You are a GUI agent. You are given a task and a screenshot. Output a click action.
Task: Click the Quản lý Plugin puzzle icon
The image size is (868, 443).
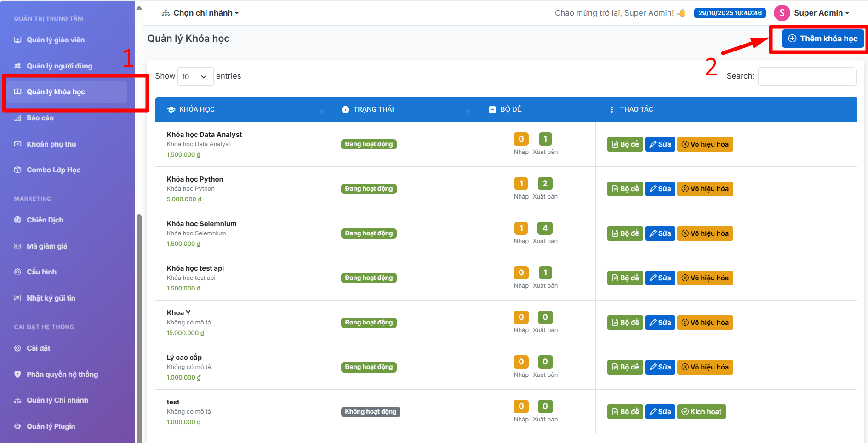17,426
